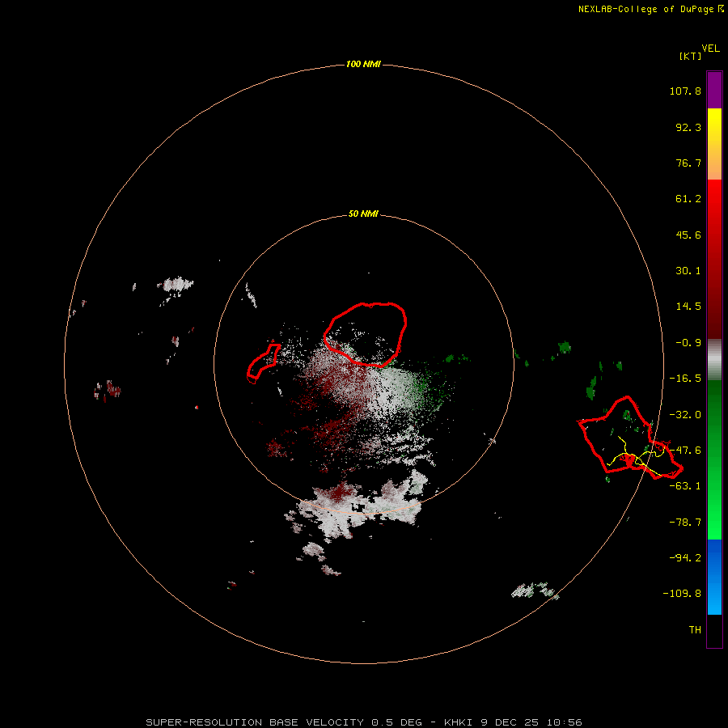Click the 107.8 legend value
This screenshot has height=728, width=728.
point(685,91)
